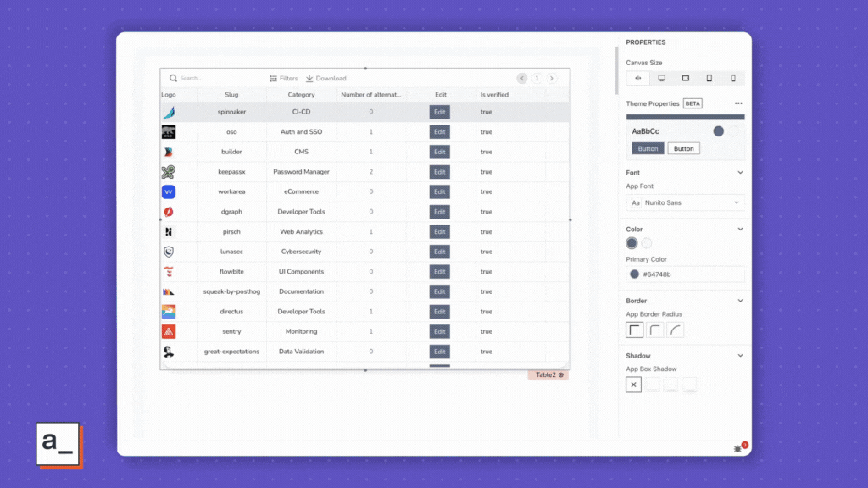Image resolution: width=868 pixels, height=488 pixels.
Task: Choose the desktop canvas size icon
Action: (662, 78)
